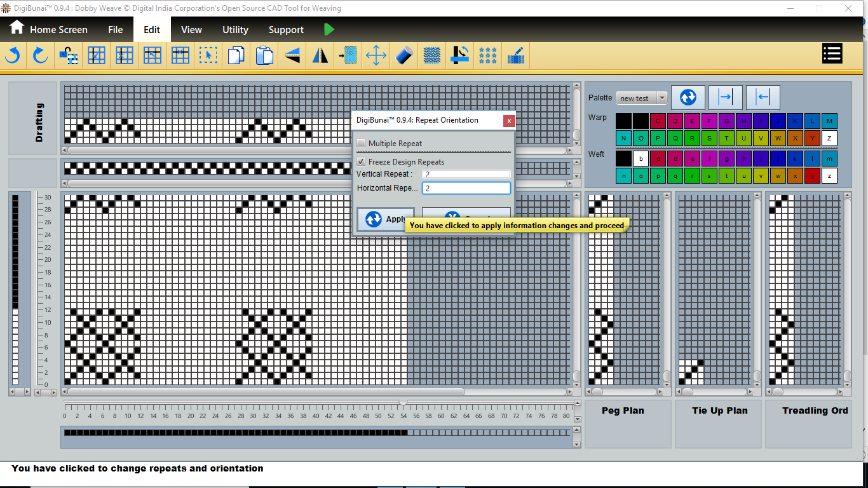868x488 pixels.
Task: Click the Redo arrow icon
Action: pyautogui.click(x=41, y=56)
